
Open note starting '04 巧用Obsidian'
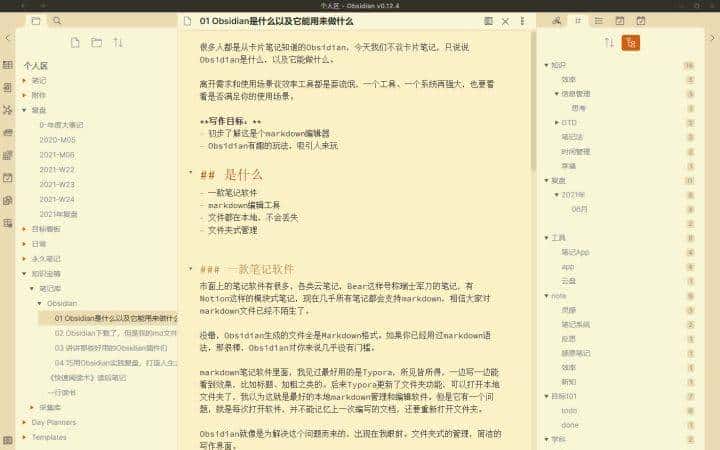pyautogui.click(x=116, y=363)
